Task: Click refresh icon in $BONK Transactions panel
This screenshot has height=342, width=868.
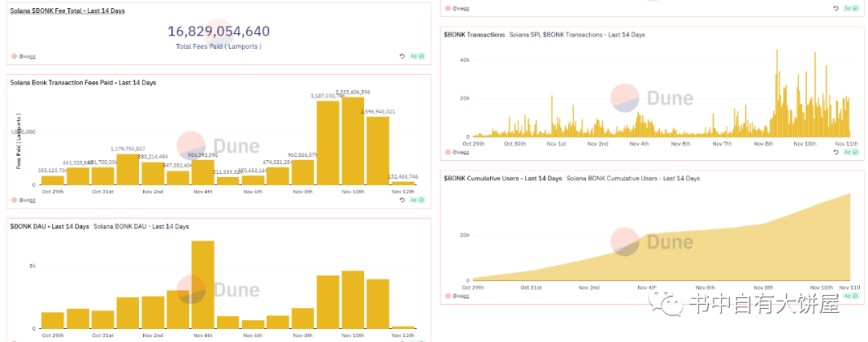Action: 837,152
